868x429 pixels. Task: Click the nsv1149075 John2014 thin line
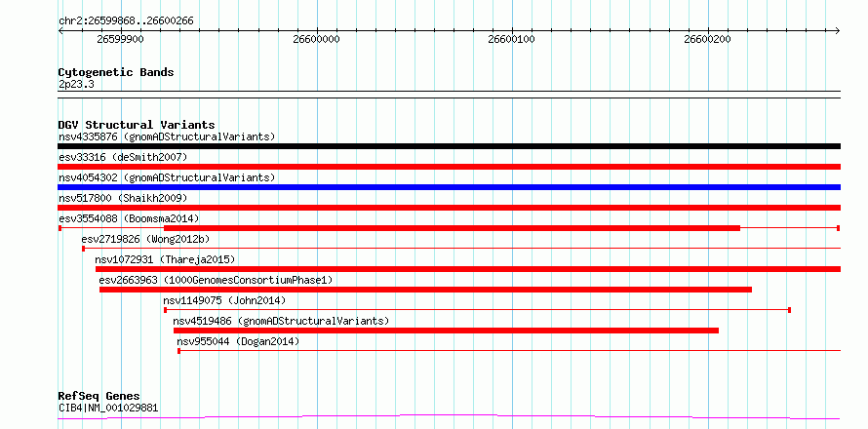[x=477, y=310]
